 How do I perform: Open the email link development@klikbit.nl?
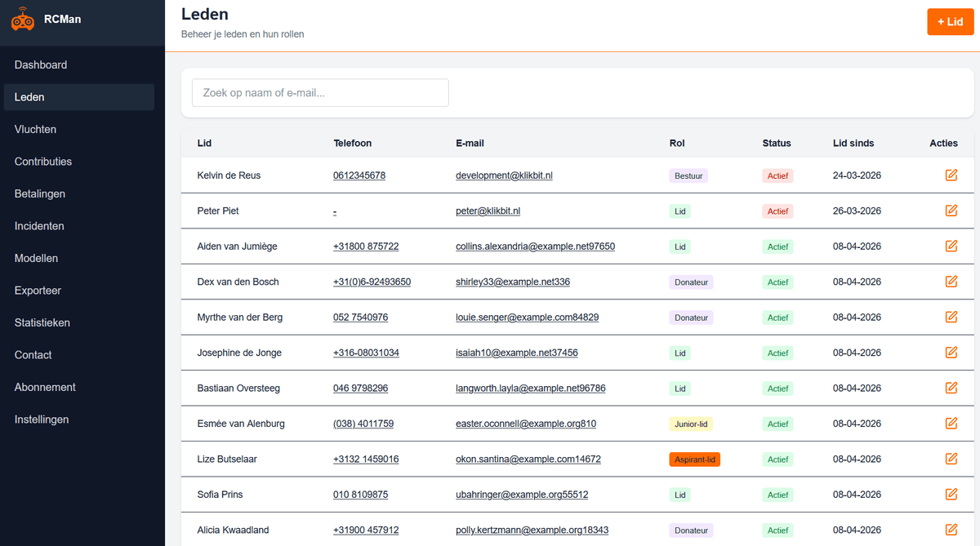[504, 175]
